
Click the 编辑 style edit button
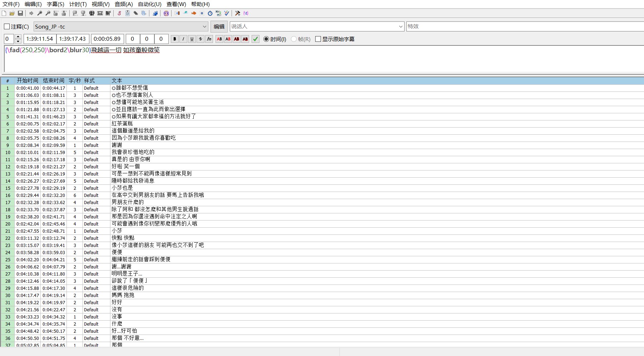click(x=219, y=26)
